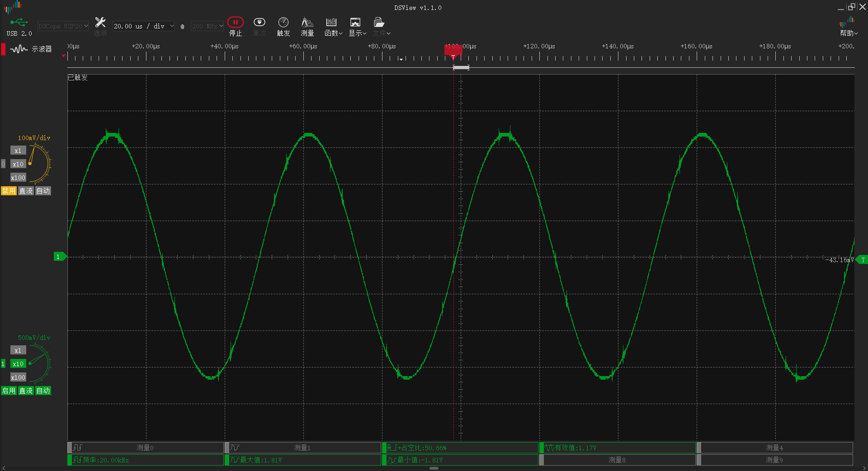Open the 显示 display menu
This screenshot has height=471, width=868.
[357, 26]
